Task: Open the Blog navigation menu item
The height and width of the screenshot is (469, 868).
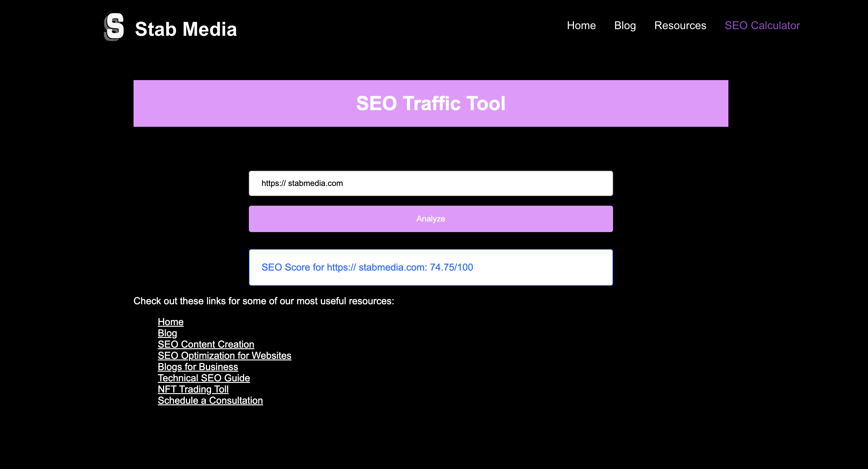Action: [625, 25]
